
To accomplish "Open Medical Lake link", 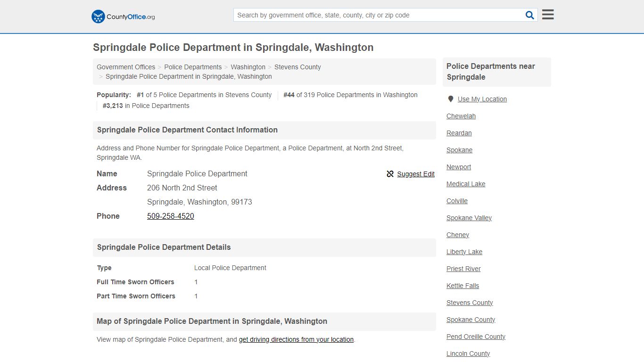I will (x=466, y=184).
